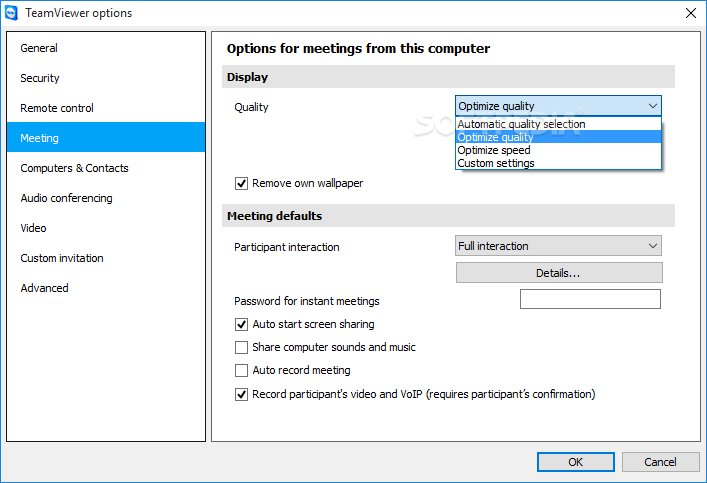The height and width of the screenshot is (483, 707).
Task: Focus the instant meetings password field
Action: pos(590,299)
